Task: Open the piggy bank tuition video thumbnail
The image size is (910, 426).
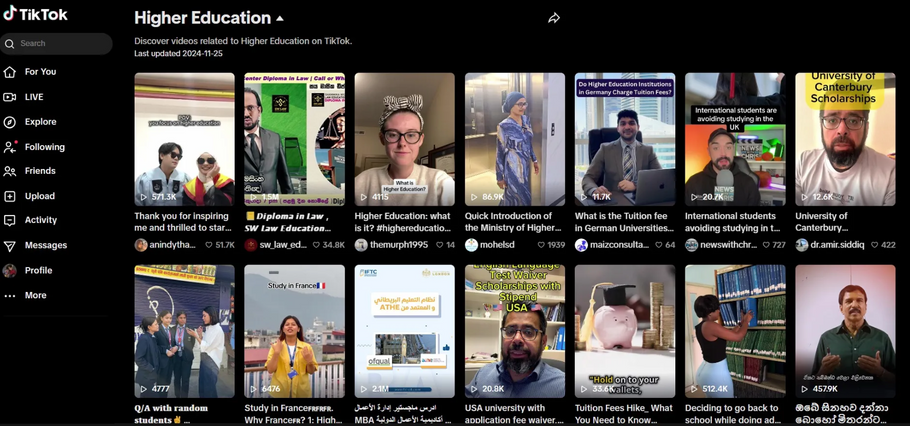Action: coord(625,331)
